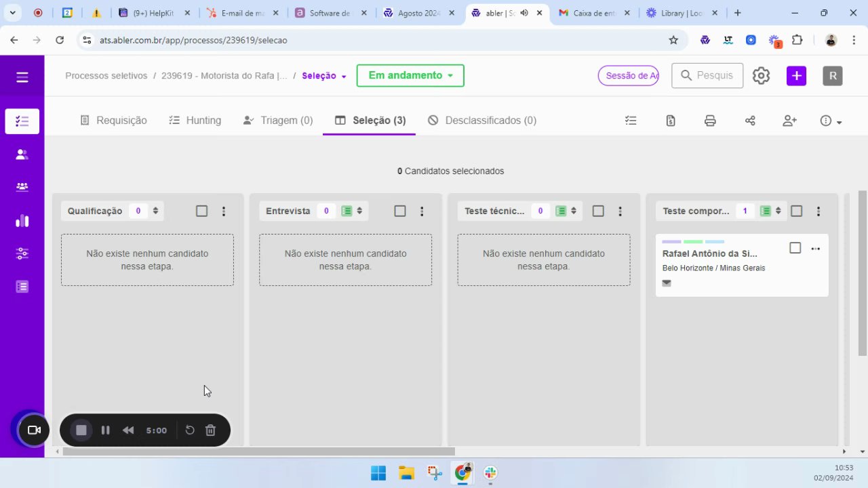
Task: Click the document dollar icon in toolbar
Action: (x=671, y=121)
